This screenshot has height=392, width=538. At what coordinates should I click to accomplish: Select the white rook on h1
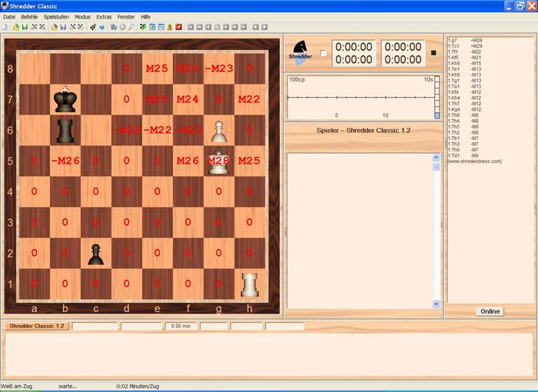coord(250,285)
